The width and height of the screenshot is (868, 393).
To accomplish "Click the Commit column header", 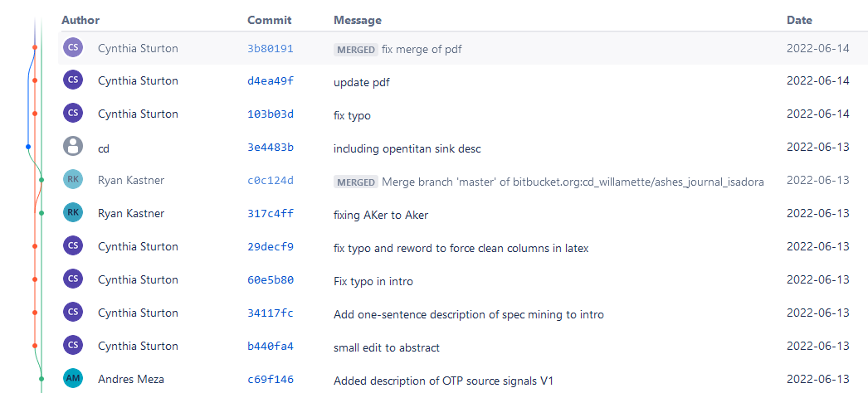I will (x=268, y=20).
